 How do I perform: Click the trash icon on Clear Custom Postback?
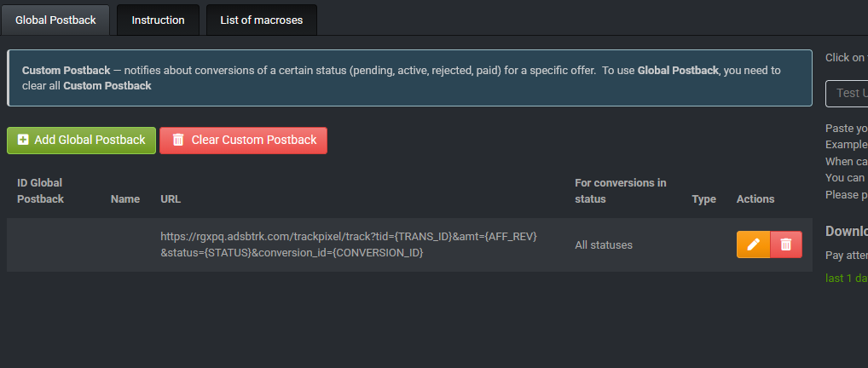tap(178, 140)
